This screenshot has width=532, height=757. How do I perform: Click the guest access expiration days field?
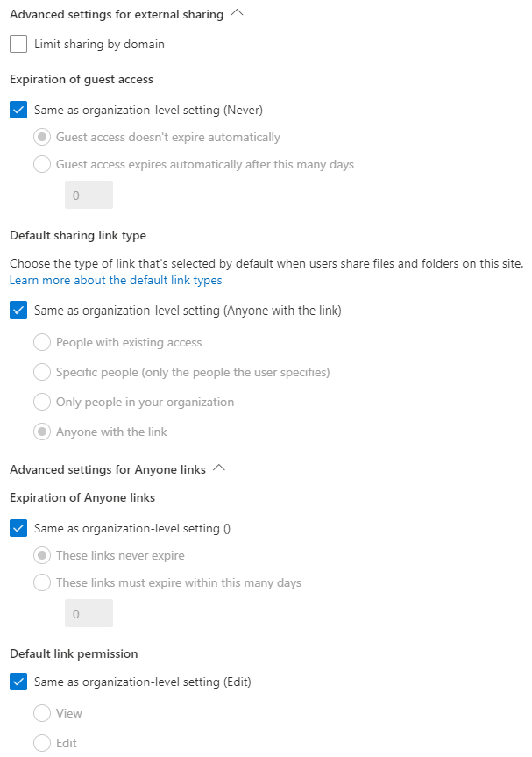89,195
